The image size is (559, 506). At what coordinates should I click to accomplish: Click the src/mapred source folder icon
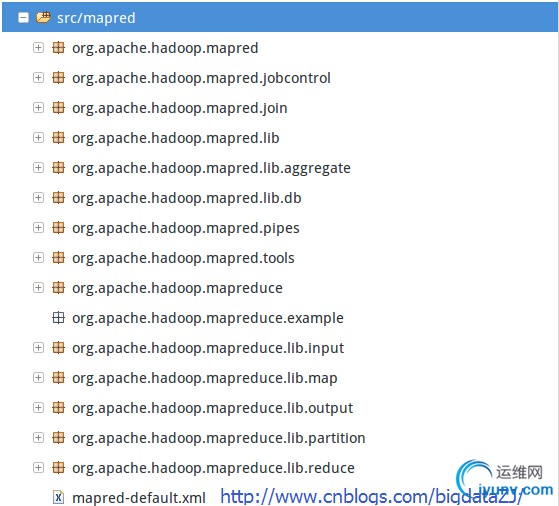(43, 17)
